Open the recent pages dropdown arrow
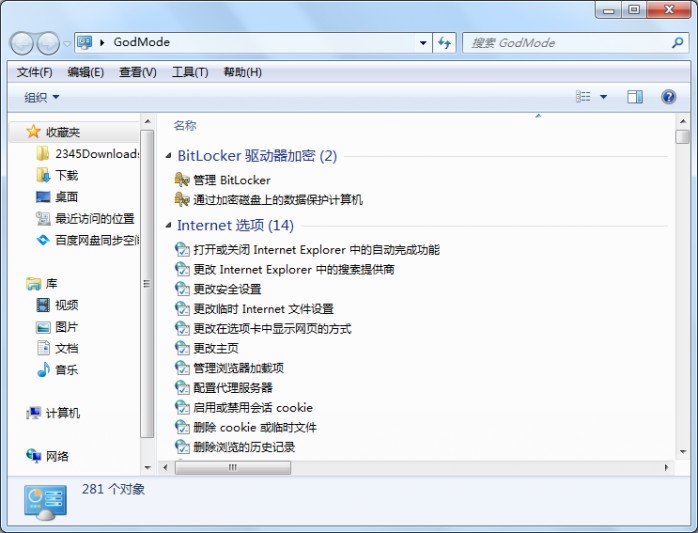 click(67, 44)
